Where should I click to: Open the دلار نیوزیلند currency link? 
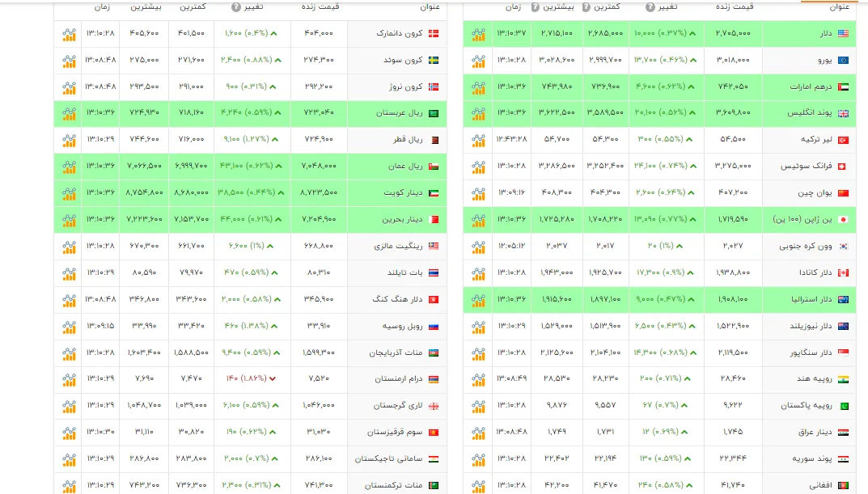coord(811,326)
